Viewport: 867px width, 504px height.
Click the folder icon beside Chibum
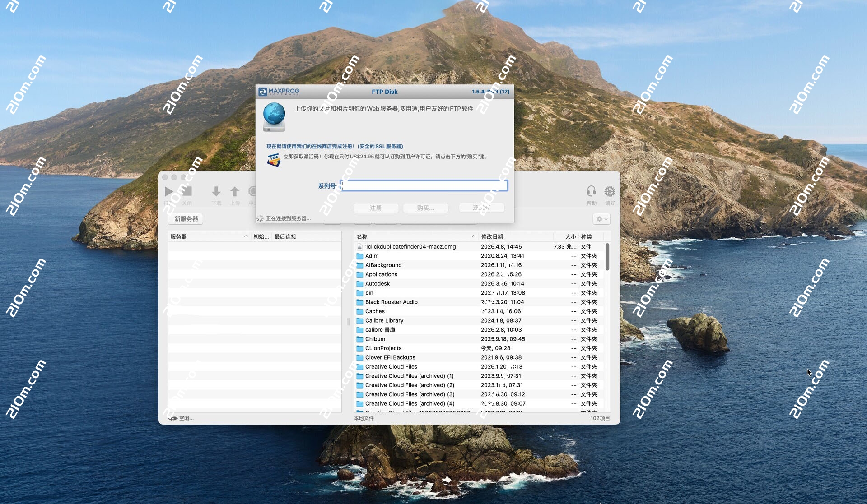[x=360, y=339]
